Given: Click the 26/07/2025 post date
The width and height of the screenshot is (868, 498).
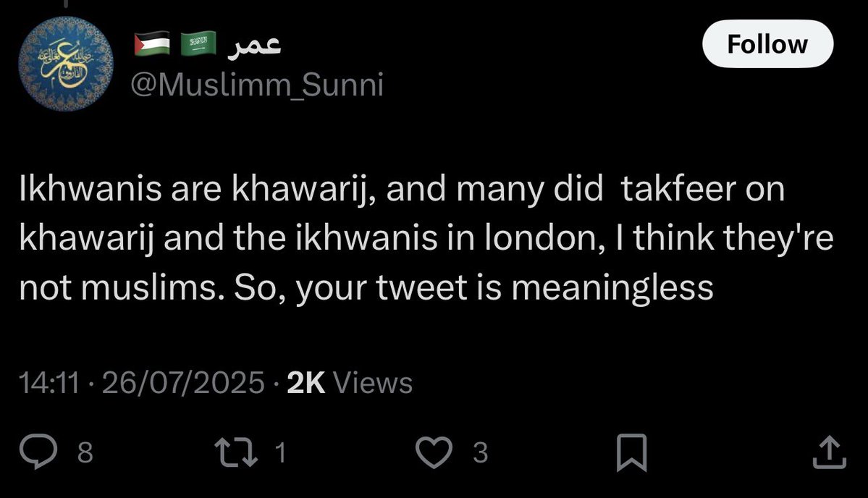Looking at the screenshot, I should pos(183,383).
